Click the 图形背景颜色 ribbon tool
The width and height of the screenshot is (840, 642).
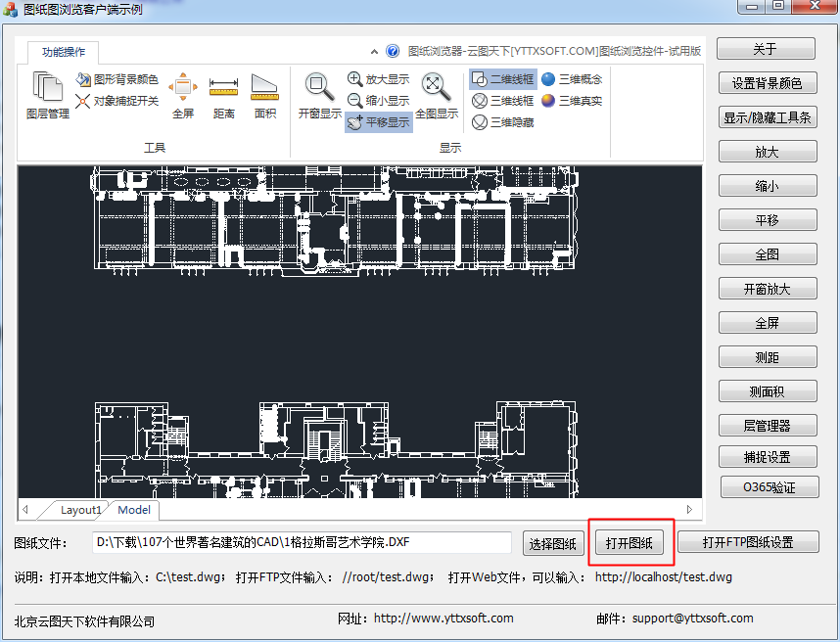(x=117, y=80)
